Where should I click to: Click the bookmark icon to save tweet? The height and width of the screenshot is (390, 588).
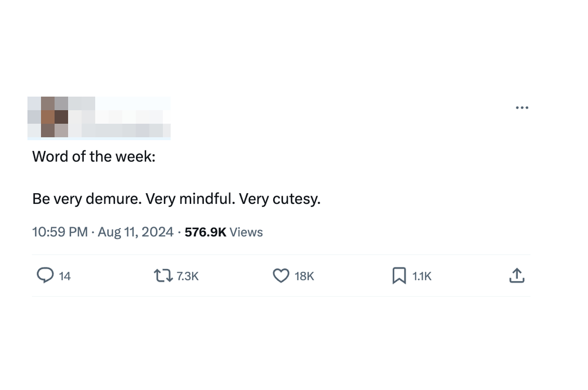398,276
